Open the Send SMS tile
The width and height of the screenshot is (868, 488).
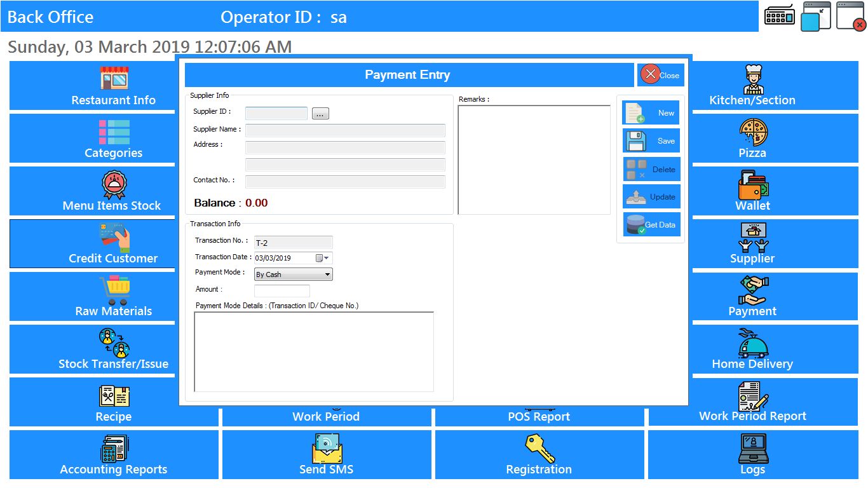coord(327,455)
